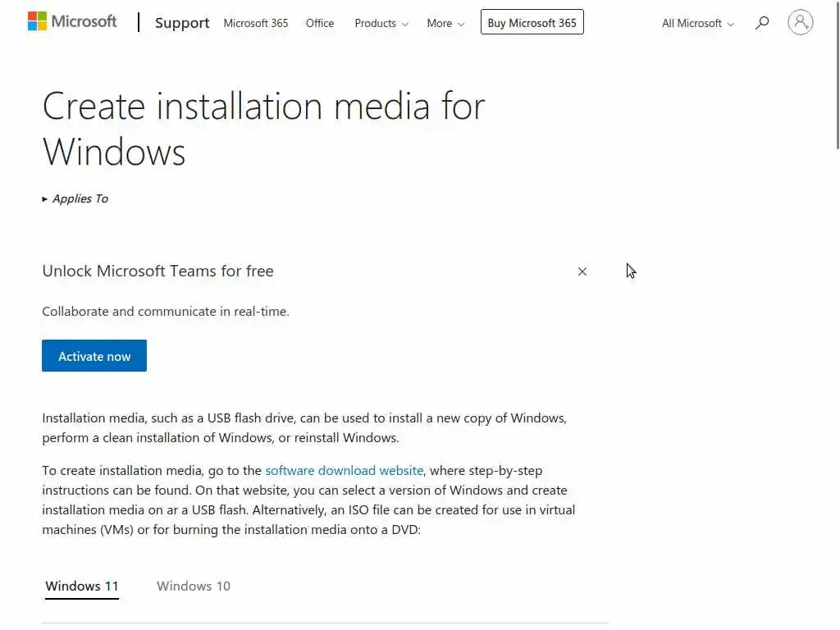Click the account sign-in avatar icon
Viewport: 840px width, 630px height.
(800, 22)
